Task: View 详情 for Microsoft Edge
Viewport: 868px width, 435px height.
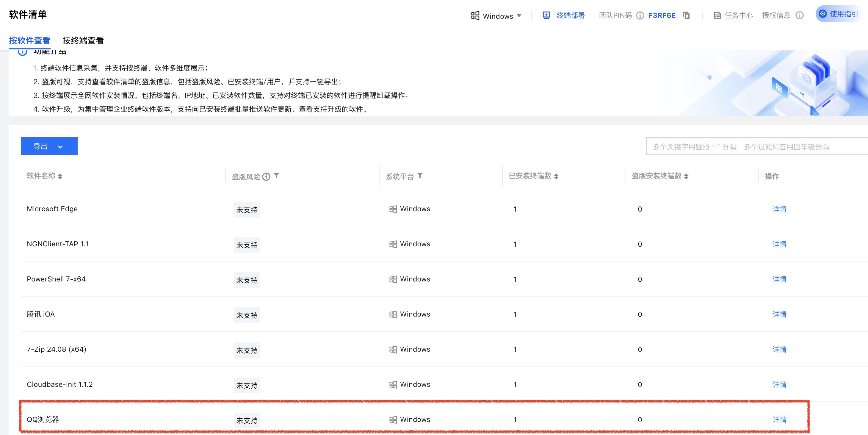Action: coord(779,209)
